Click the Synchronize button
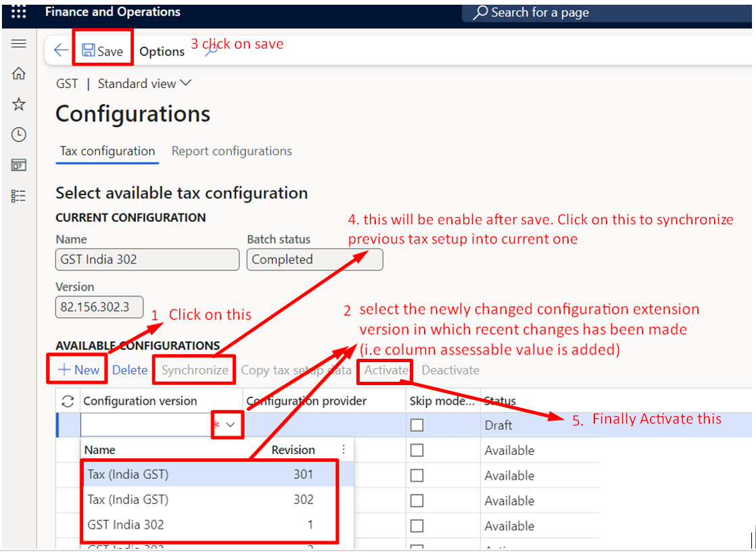Screen dimensions: 756x552 coord(195,370)
